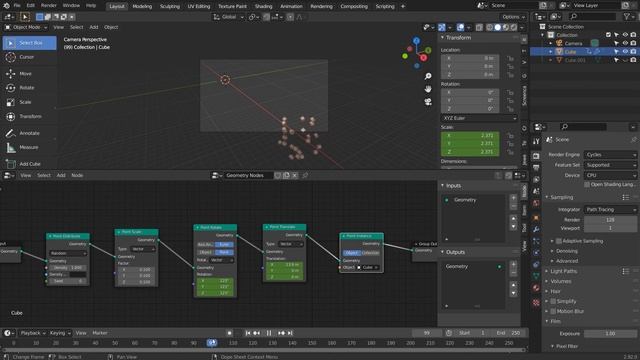Open the Render Engine Cycles dropdown
640x360 pixels.
[610, 155]
